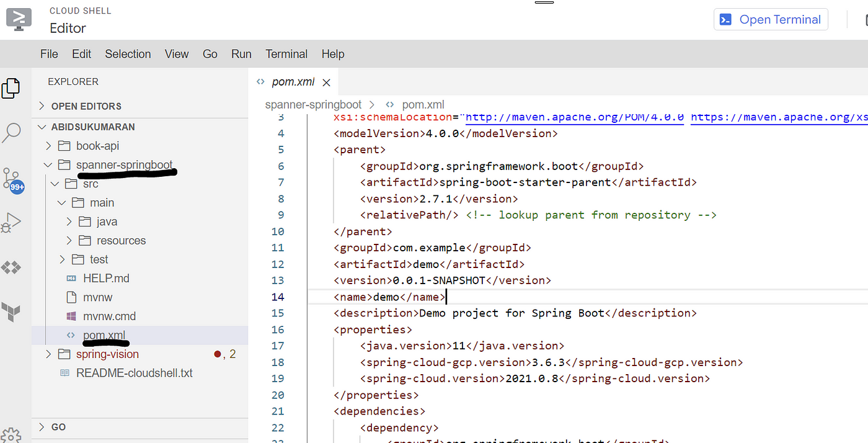Click the description Demo project line
This screenshot has height=443, width=868.
515,313
